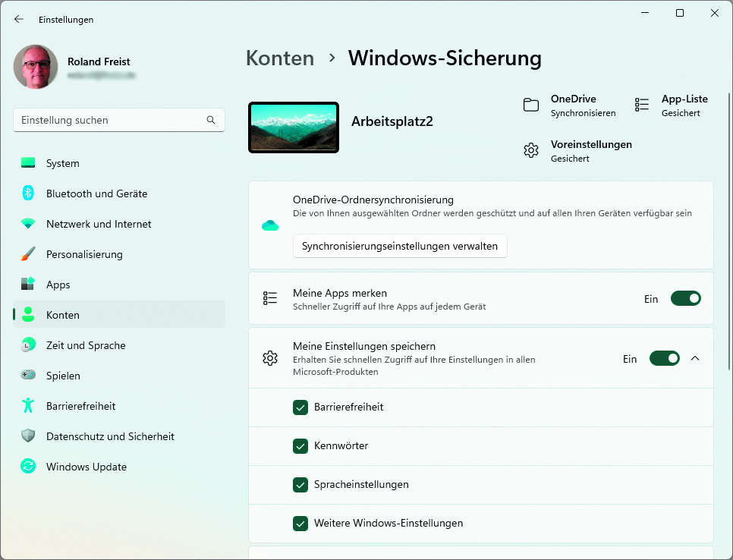
Task: Open Zeit und Sprache category
Action: 119,345
